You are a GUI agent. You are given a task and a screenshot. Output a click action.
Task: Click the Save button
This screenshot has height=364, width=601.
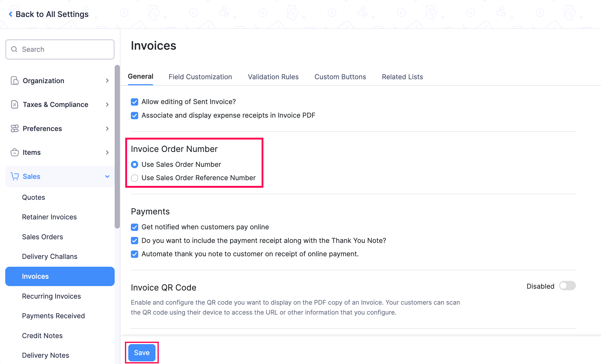coord(142,352)
